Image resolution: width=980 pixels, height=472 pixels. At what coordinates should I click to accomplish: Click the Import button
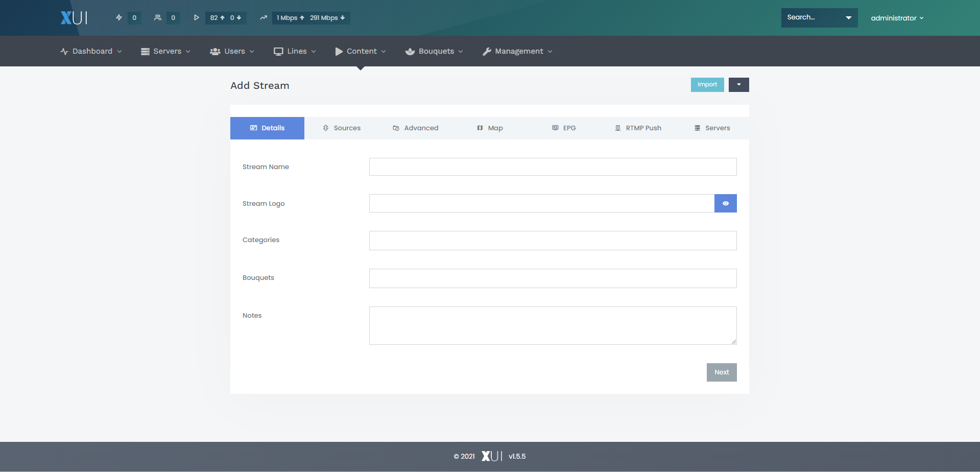pos(707,85)
